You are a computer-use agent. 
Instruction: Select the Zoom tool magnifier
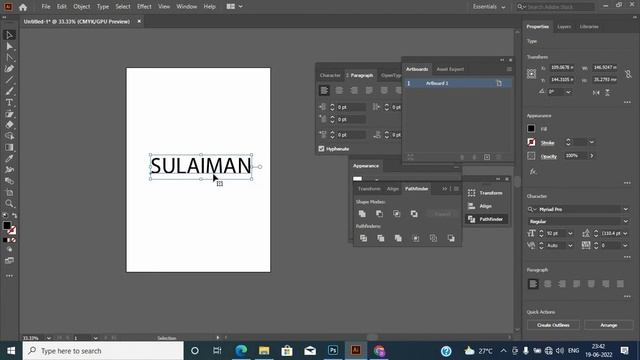[9, 203]
